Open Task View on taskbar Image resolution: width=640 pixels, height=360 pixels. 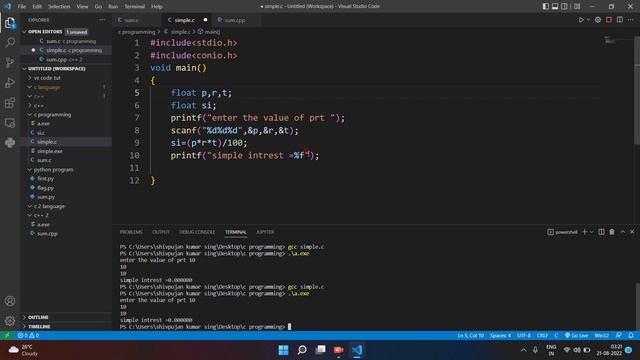pos(320,350)
